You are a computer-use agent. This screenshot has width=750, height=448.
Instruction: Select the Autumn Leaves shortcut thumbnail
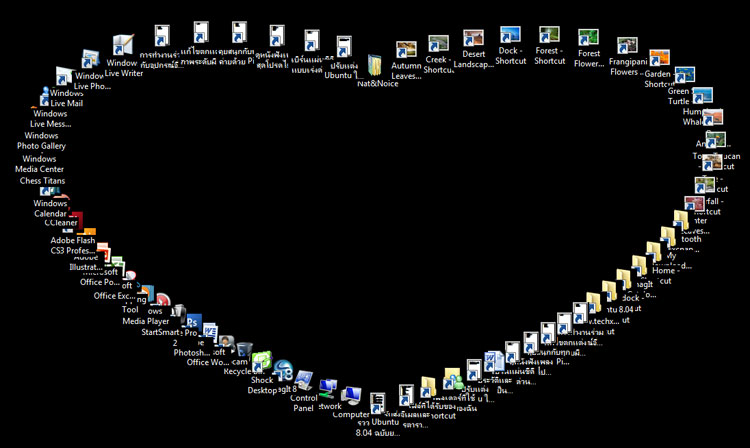pyautogui.click(x=406, y=50)
